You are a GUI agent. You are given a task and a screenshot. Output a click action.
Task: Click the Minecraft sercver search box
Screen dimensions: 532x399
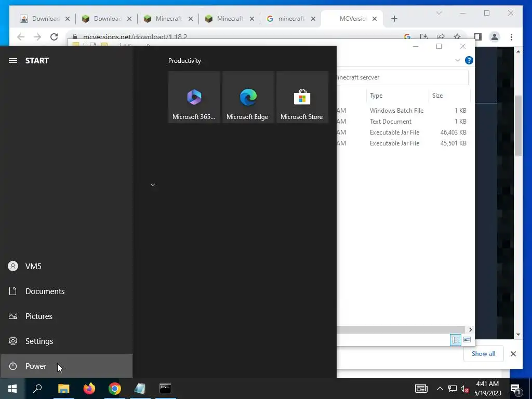pos(403,77)
